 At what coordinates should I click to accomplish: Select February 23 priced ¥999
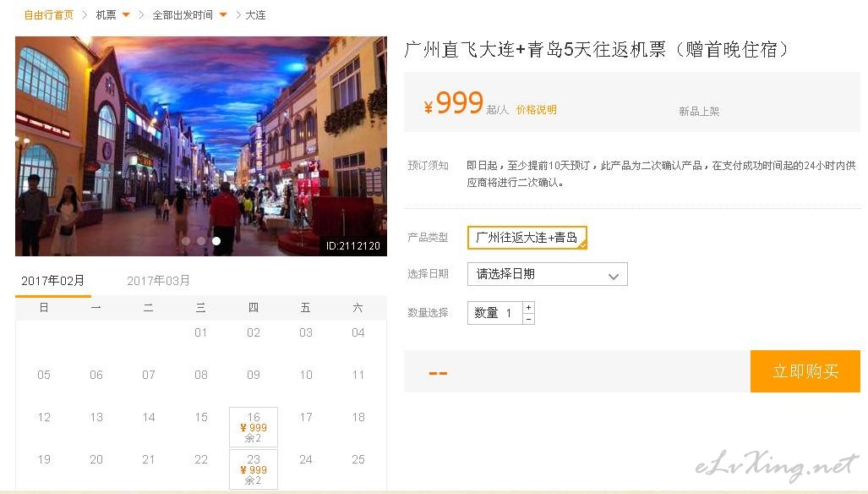254,469
